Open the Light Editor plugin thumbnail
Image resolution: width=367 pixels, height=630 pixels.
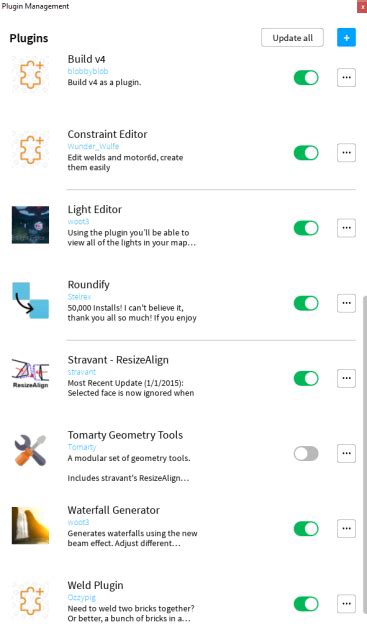[30, 225]
